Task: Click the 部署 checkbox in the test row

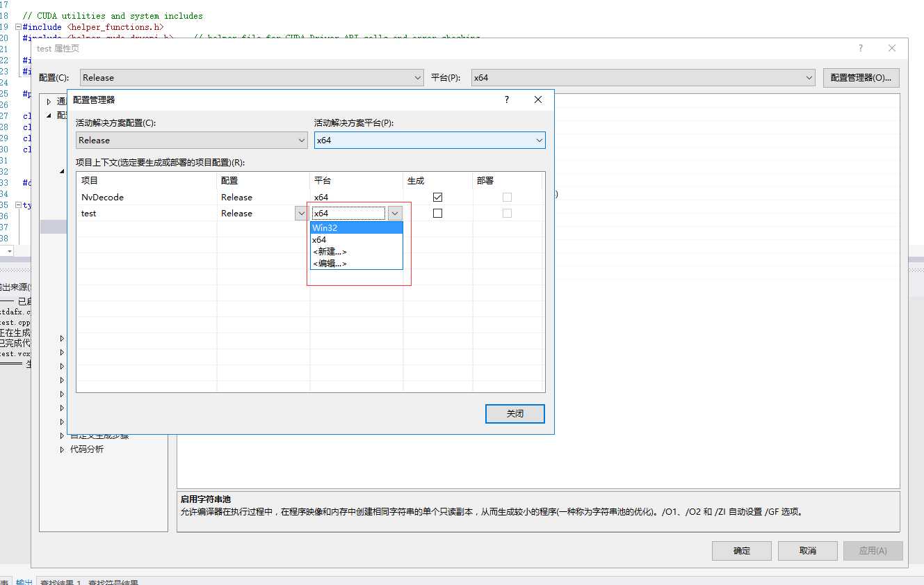Action: click(507, 213)
